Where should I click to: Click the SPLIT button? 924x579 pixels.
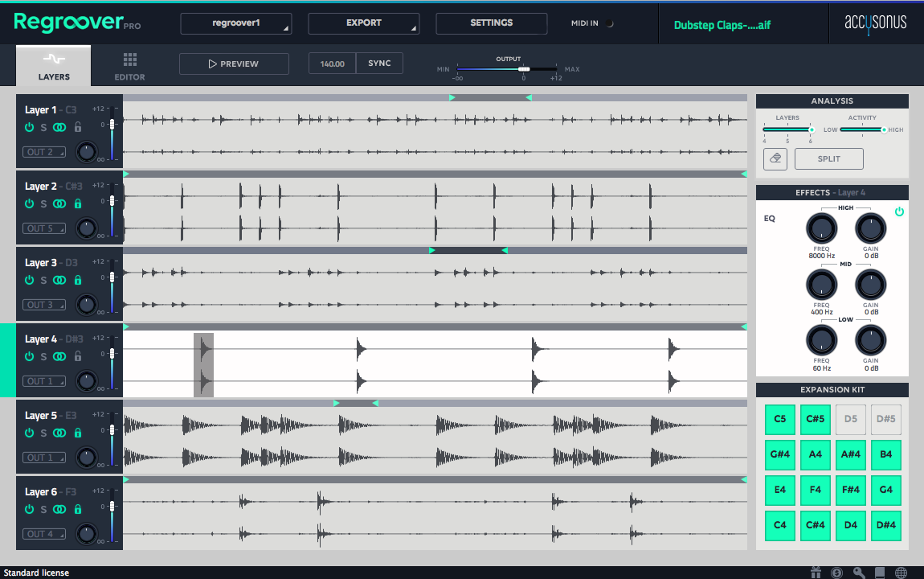(x=829, y=158)
